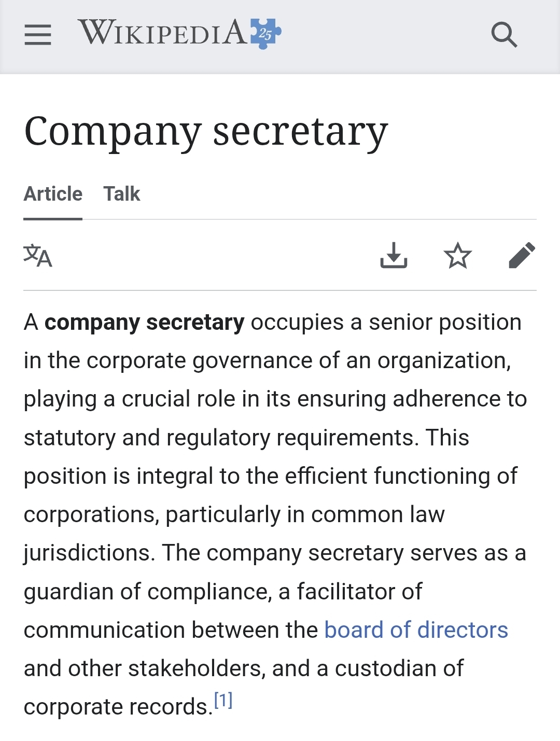Tap the blue 25 puzzle piece badge

coord(265,34)
